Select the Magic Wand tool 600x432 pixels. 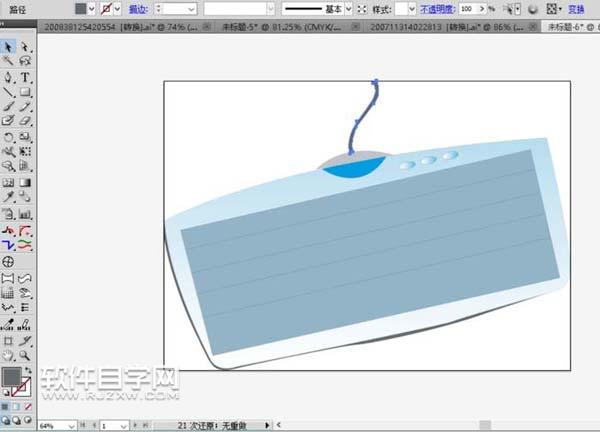8,61
